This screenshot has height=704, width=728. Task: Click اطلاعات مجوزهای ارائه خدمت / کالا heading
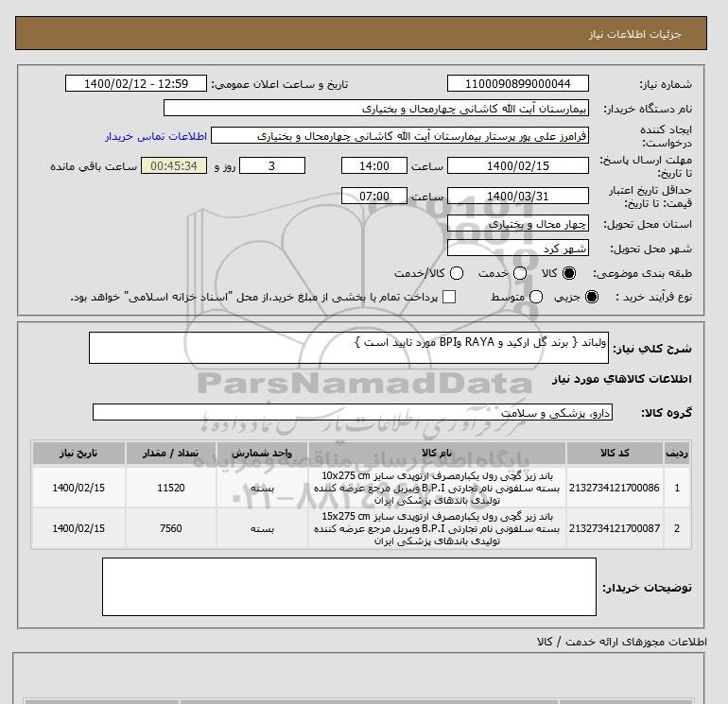point(622,642)
